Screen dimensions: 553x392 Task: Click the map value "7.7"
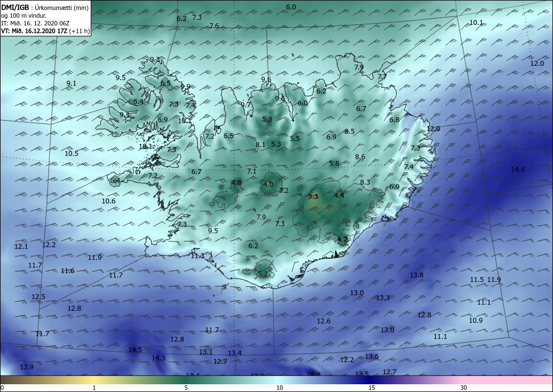tap(382, 76)
